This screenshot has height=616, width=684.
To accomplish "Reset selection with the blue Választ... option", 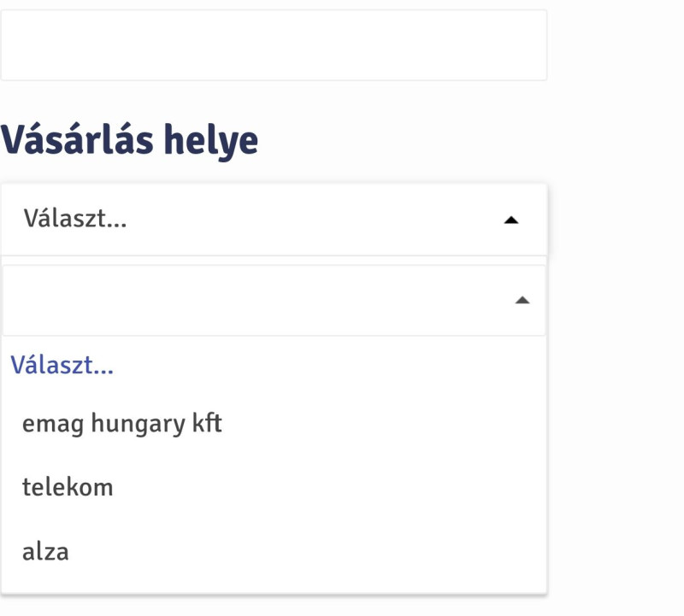I will pyautogui.click(x=62, y=366).
